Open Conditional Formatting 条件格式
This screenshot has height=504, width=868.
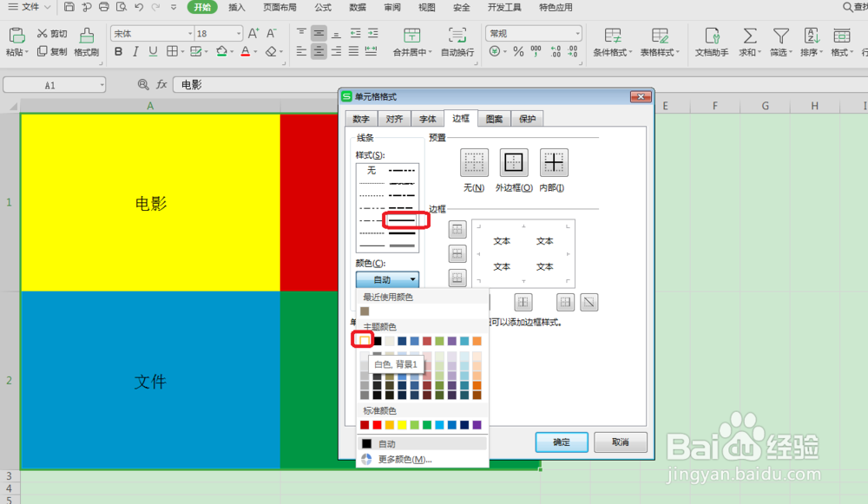click(x=612, y=42)
